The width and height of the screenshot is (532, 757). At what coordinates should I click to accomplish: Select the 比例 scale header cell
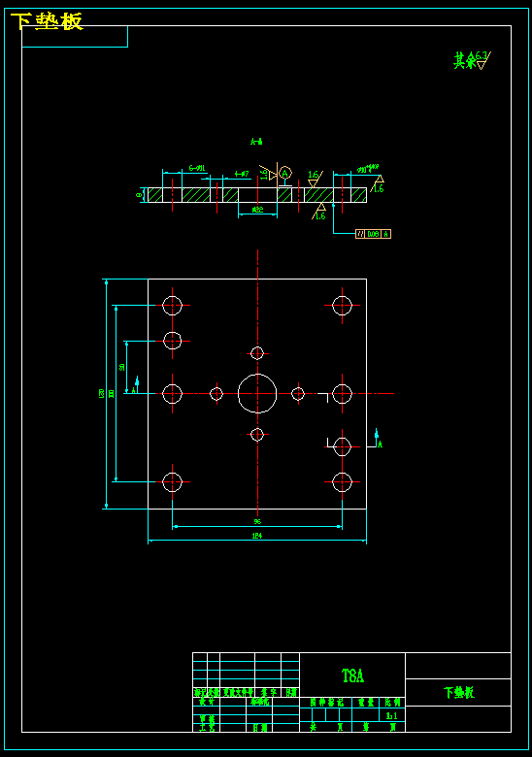[392, 703]
